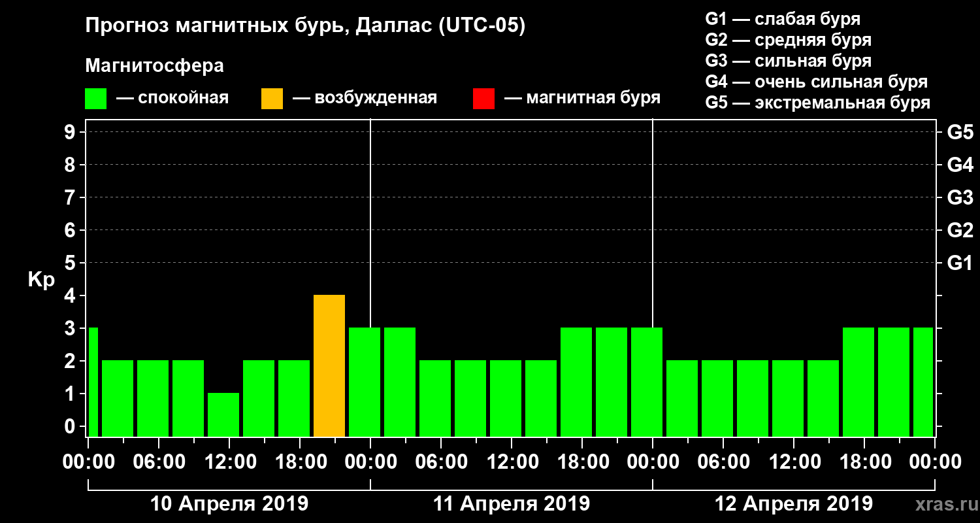This screenshot has height=523, width=980.
Task: Click the orange Kp 4 bar
Action: 329,365
